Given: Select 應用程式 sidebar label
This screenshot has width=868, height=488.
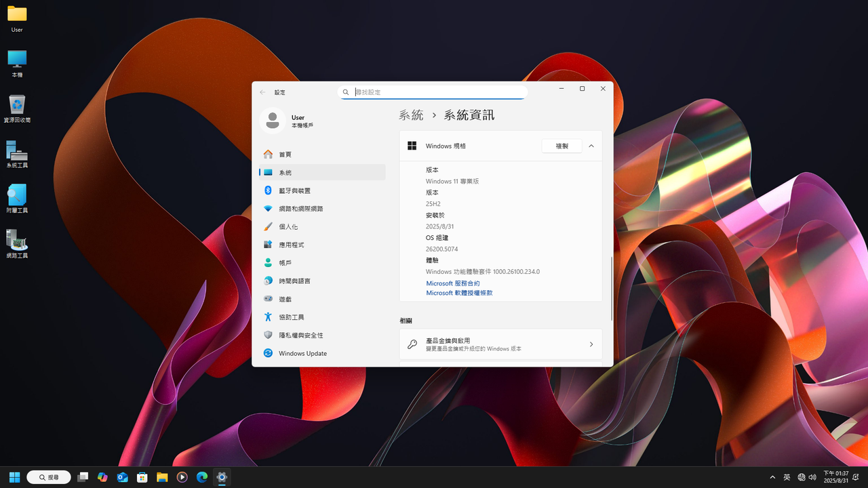Looking at the screenshot, I should [292, 245].
